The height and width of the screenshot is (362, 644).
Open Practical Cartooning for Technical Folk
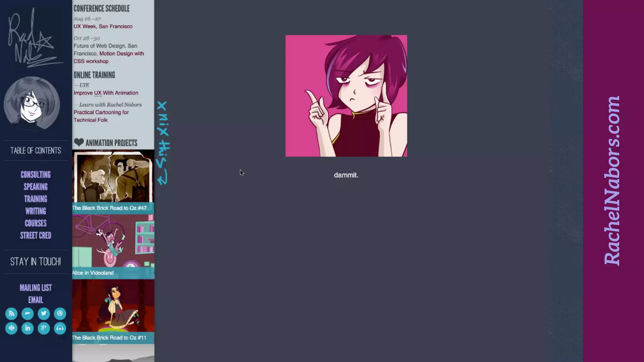101,116
